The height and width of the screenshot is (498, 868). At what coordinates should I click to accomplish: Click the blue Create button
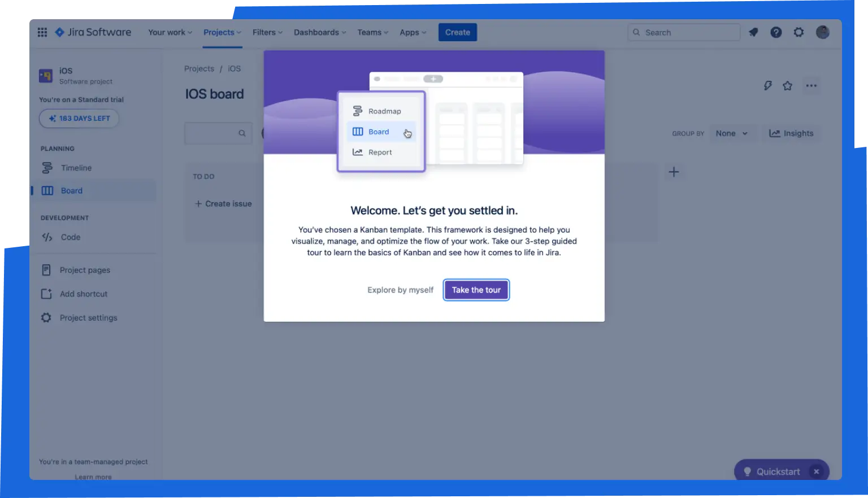(x=458, y=32)
